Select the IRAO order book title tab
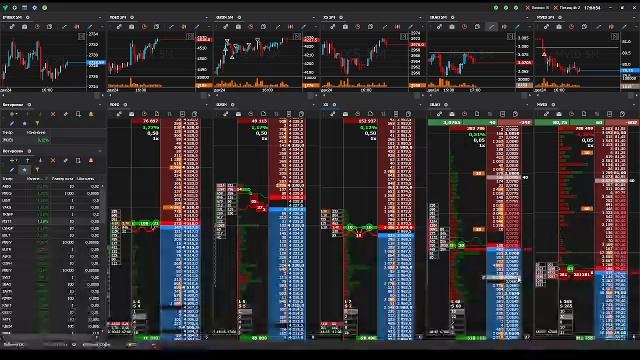Viewport: 640px width, 360px height. (x=435, y=105)
